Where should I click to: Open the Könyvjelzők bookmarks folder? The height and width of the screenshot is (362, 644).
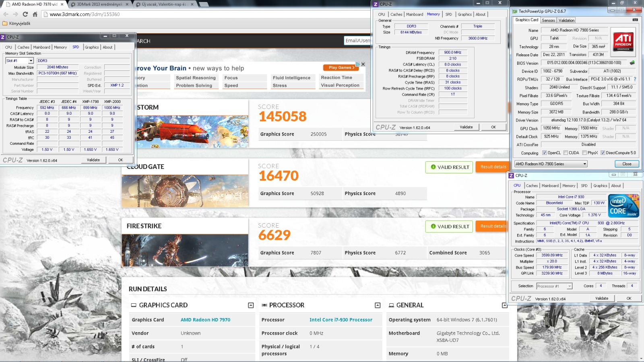coord(17,23)
